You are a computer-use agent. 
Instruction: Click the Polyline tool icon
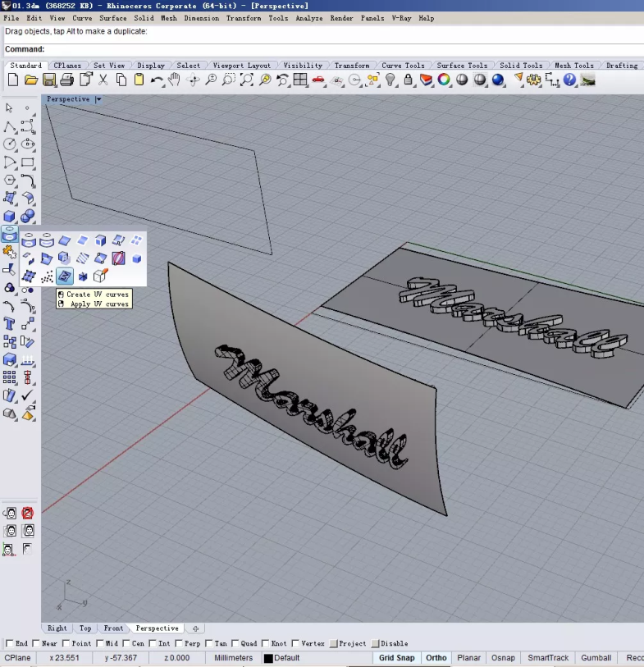(10, 126)
